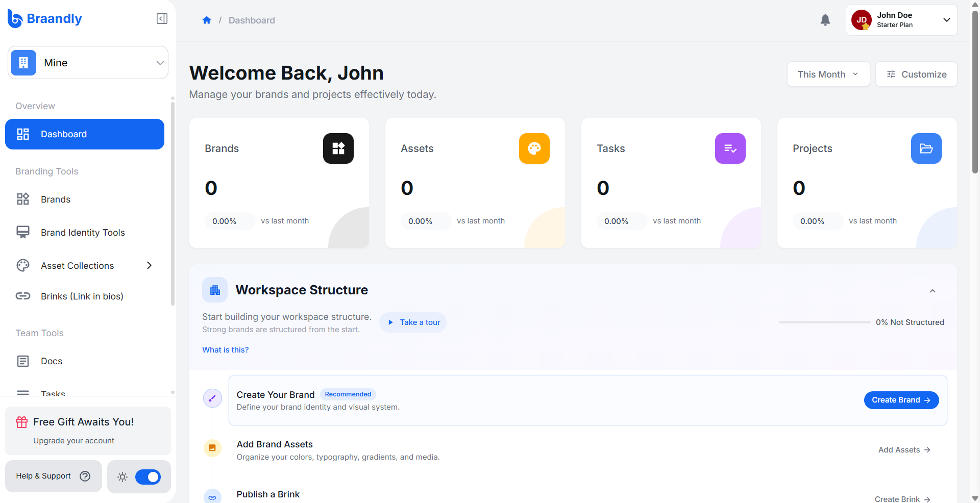Click the Asset Collections palette icon

tap(23, 265)
